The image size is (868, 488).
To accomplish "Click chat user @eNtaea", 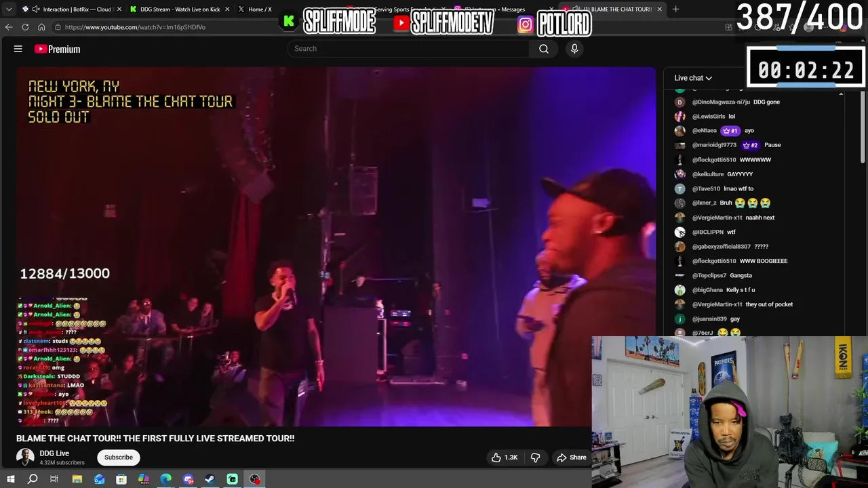I will [x=705, y=131].
